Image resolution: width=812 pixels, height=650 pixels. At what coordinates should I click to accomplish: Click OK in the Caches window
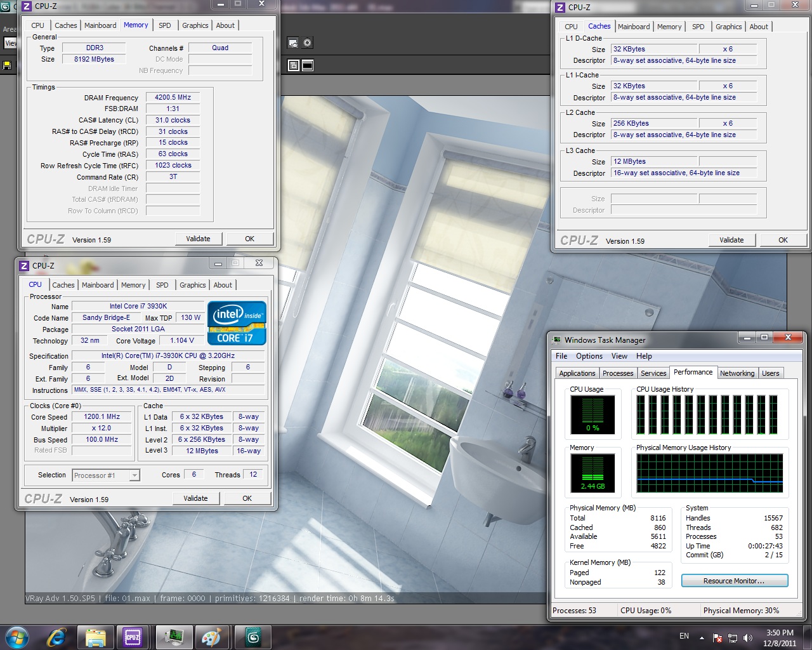point(783,240)
